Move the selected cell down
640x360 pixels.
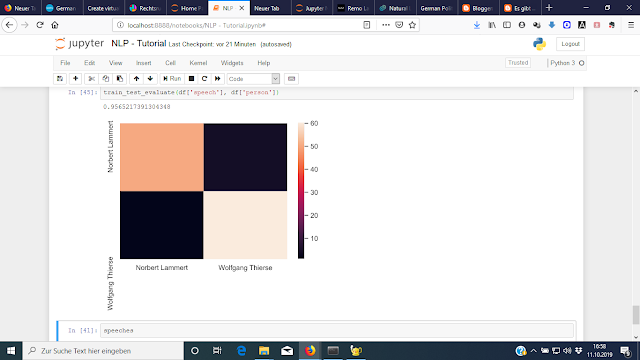tap(150, 79)
